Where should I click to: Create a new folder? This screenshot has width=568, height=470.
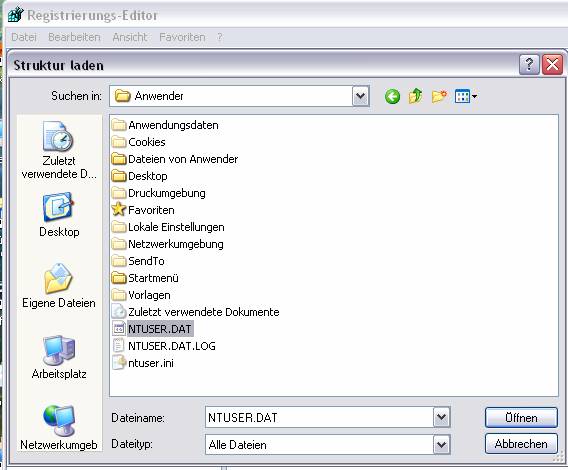click(439, 96)
